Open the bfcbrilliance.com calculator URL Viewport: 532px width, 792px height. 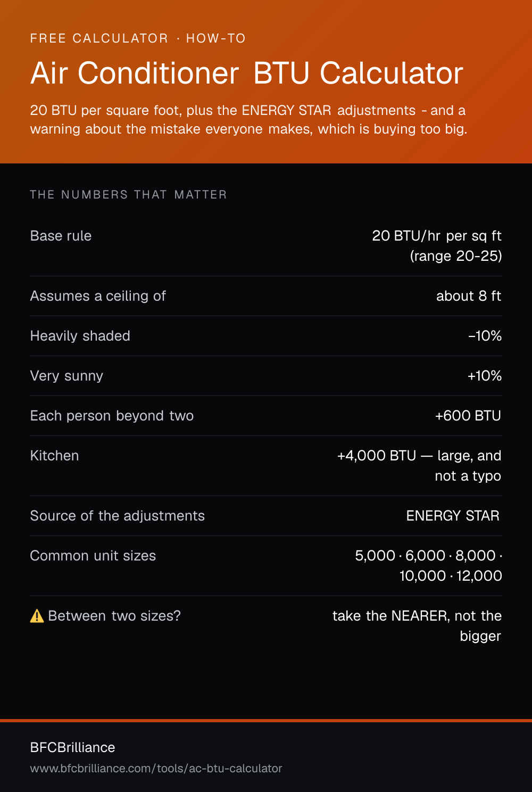pos(156,769)
